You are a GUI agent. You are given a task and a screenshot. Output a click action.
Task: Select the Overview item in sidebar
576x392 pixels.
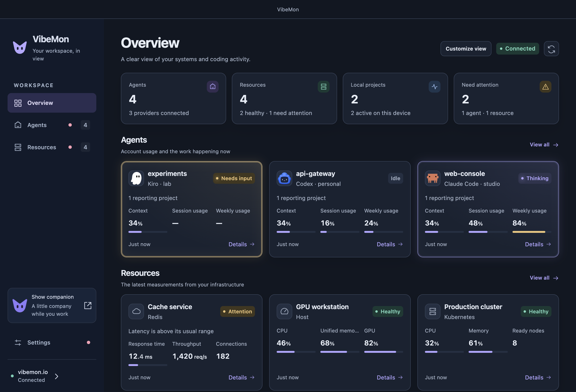click(52, 103)
